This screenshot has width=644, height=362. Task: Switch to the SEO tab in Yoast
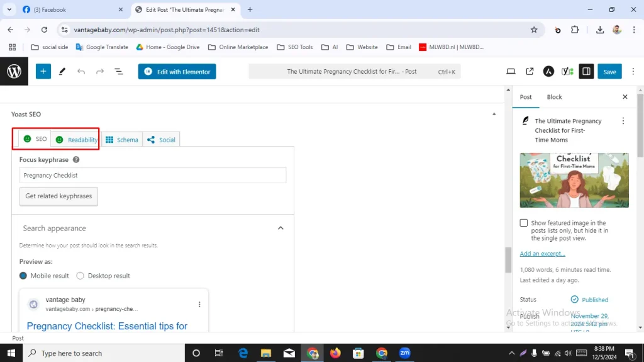click(35, 139)
